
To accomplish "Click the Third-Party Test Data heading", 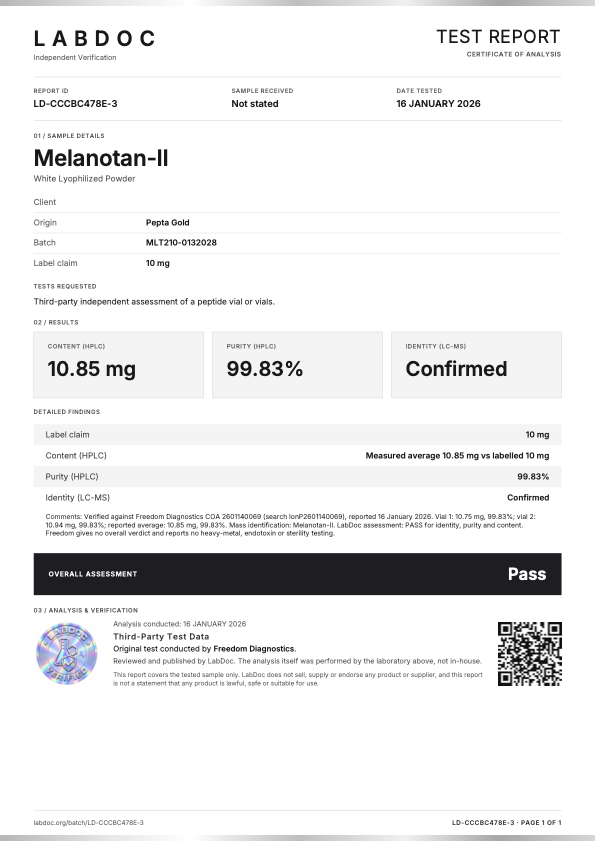I will click(x=161, y=636).
